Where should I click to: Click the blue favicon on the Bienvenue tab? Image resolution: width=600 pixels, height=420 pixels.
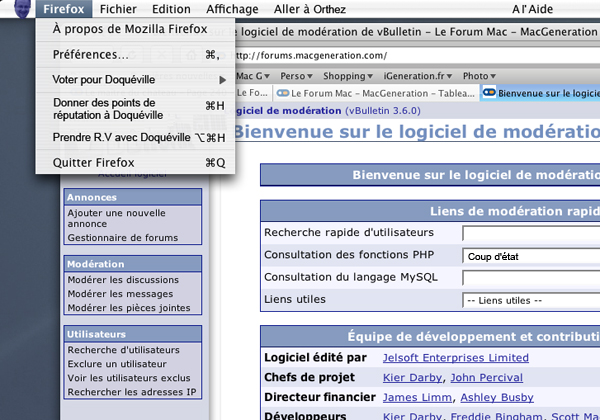[488, 93]
